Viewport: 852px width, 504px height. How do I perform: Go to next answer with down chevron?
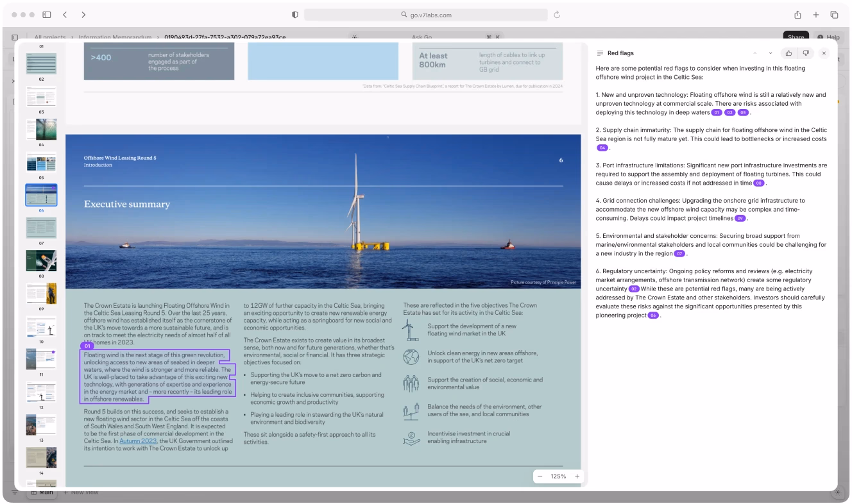click(x=771, y=53)
